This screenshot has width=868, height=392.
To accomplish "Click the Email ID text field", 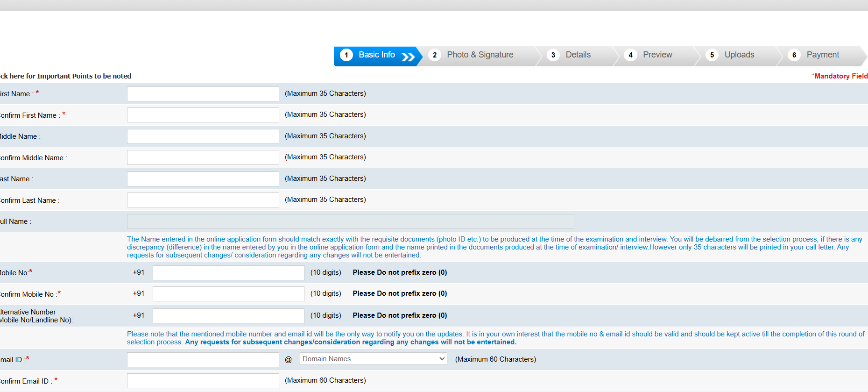I will 203,360.
